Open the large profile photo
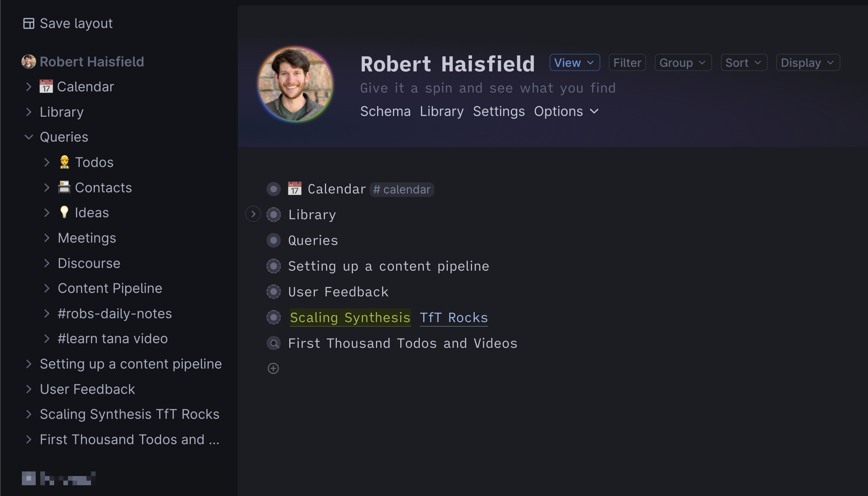868x496 pixels. pos(295,84)
